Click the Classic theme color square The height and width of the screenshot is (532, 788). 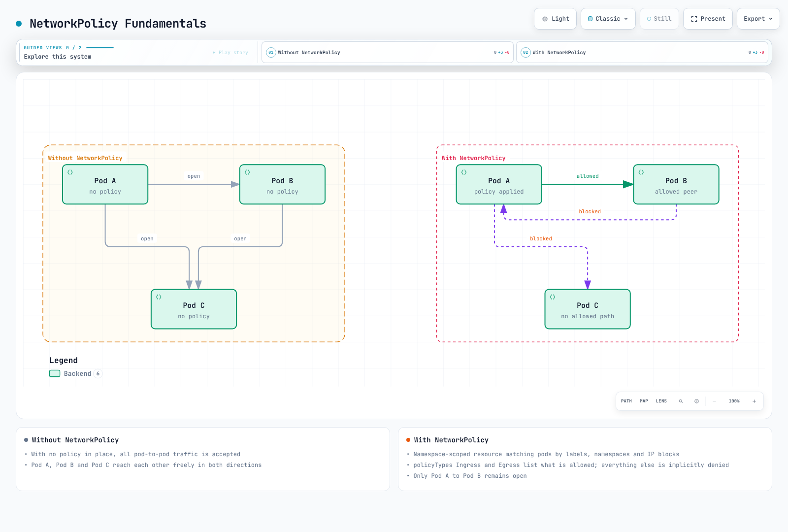pos(591,19)
